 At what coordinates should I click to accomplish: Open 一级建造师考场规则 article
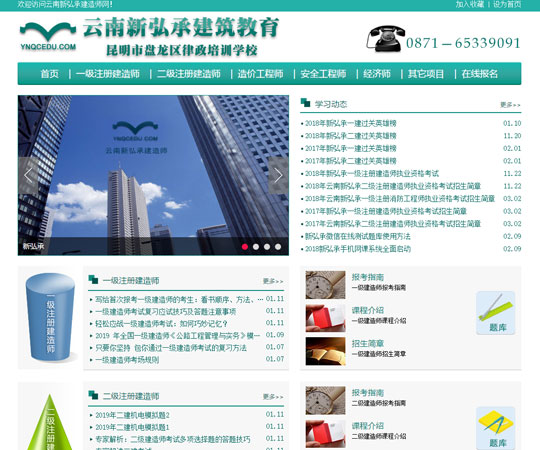(127, 360)
